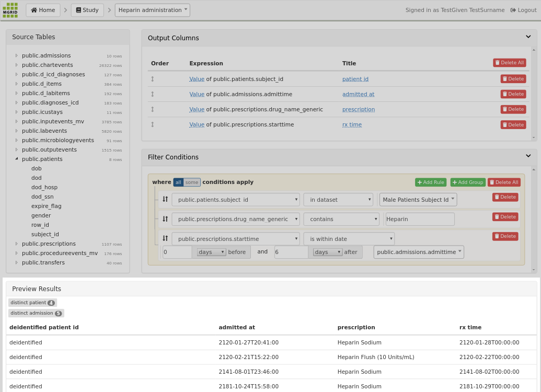Toggle conditions to 'some'

[192, 182]
